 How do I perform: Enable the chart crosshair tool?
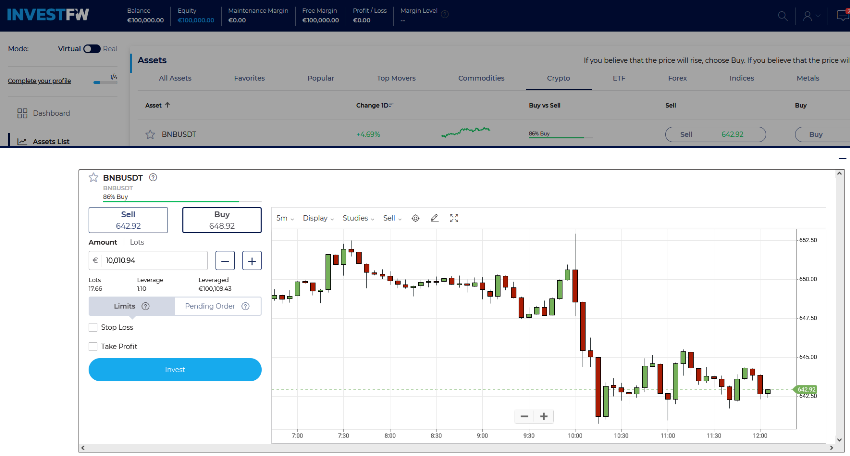tap(415, 218)
